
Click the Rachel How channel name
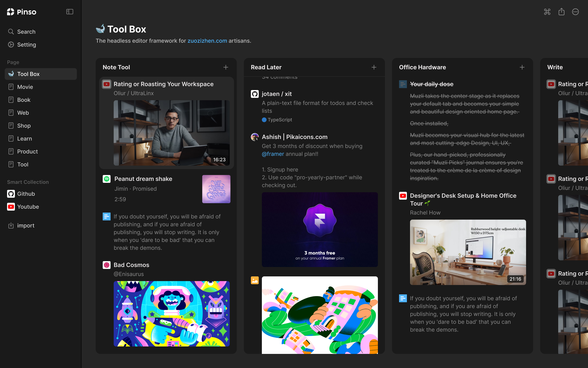(425, 213)
